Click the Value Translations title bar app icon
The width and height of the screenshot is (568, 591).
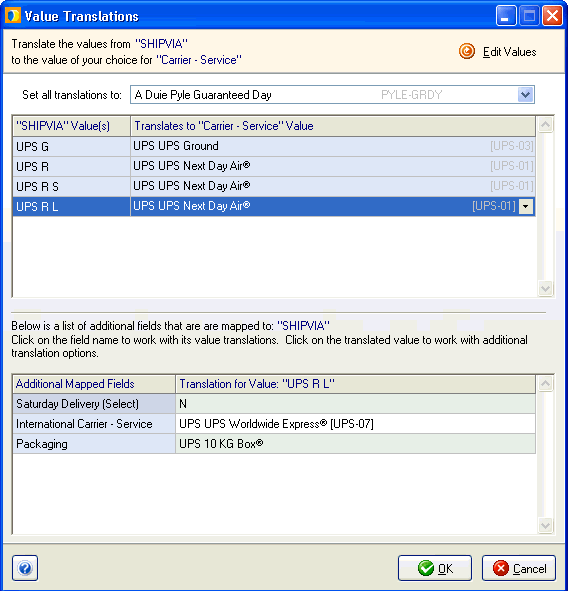click(x=13, y=16)
